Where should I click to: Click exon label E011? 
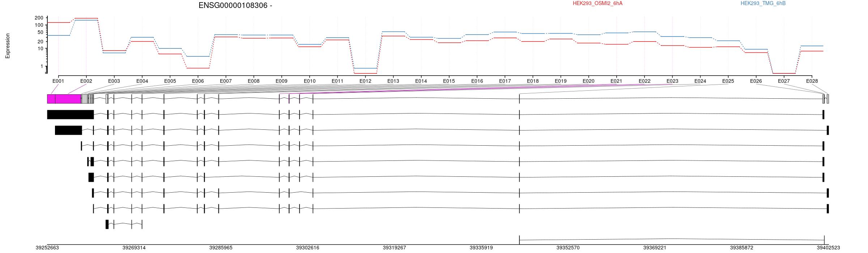337,81
